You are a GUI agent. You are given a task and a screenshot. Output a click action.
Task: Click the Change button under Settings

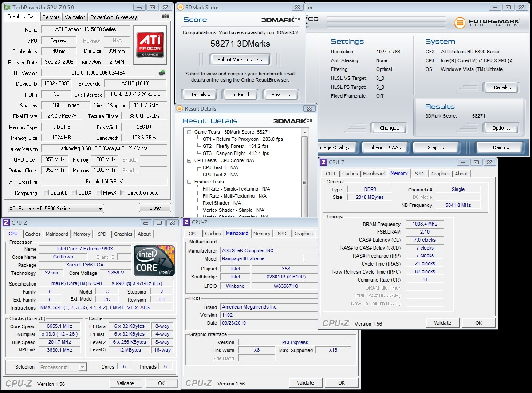[390, 128]
